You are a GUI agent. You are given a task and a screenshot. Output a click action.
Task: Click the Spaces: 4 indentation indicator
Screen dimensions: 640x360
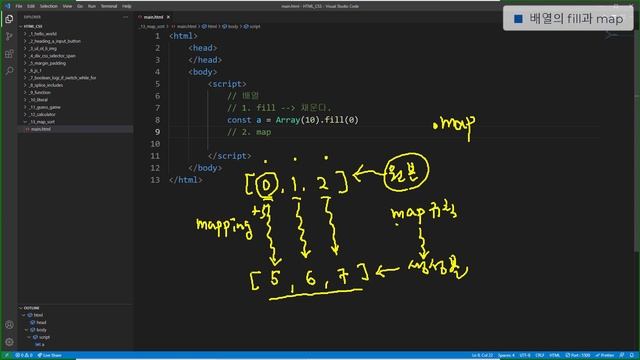click(506, 355)
